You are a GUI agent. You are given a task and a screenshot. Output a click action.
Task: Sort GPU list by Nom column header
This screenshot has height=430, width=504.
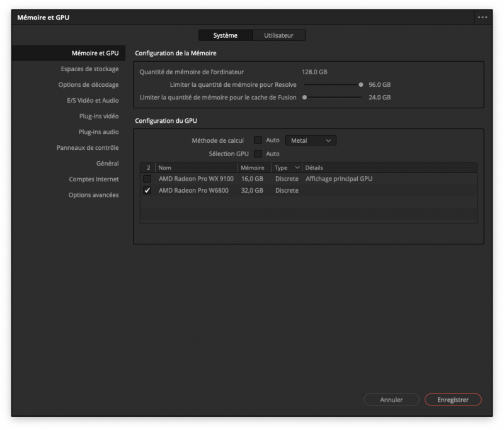195,168
